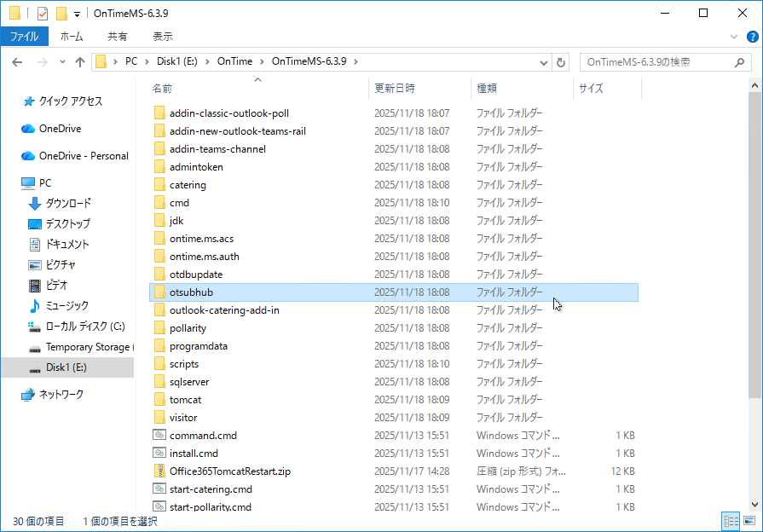
Task: Click OnTime in the breadcrumb path
Action: [x=234, y=61]
